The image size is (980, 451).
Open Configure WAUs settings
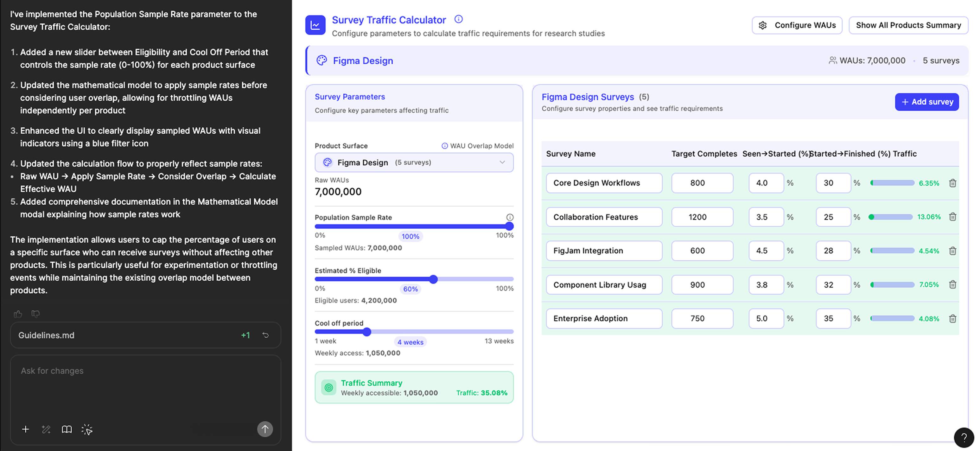coord(797,25)
